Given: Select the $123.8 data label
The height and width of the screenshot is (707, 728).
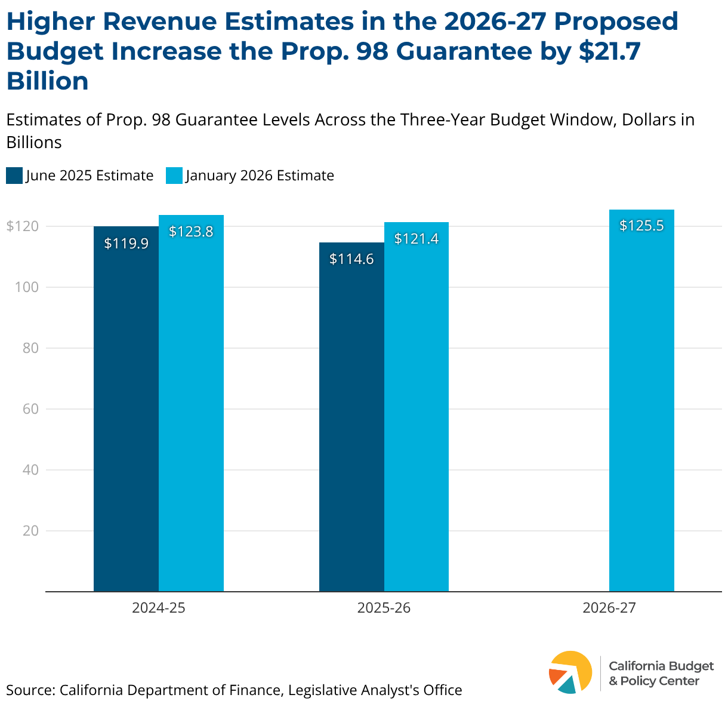Looking at the screenshot, I should 191,232.
